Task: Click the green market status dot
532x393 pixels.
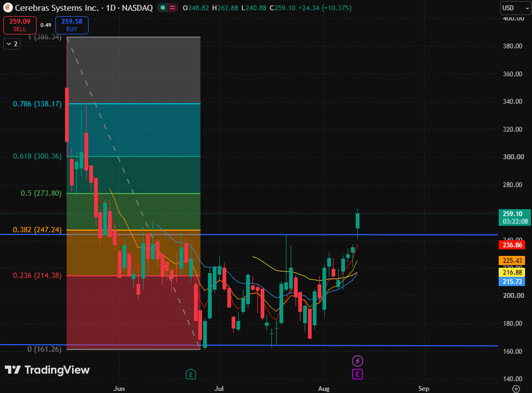Action: click(163, 8)
